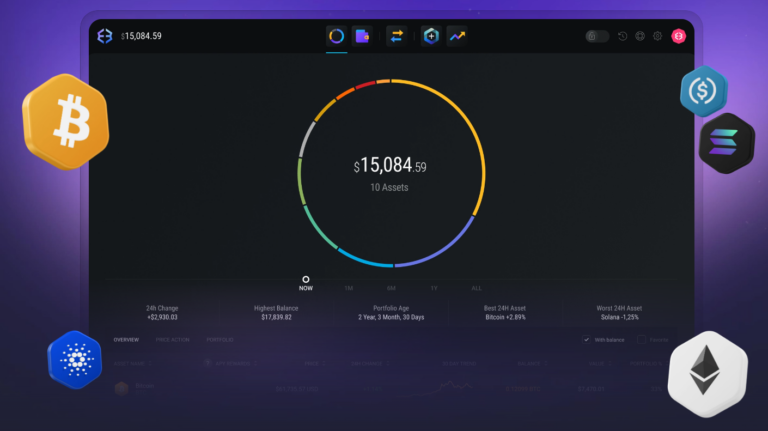Screen dimensions: 768x431
Task: Click the Portfolio Age stat
Action: pos(391,312)
